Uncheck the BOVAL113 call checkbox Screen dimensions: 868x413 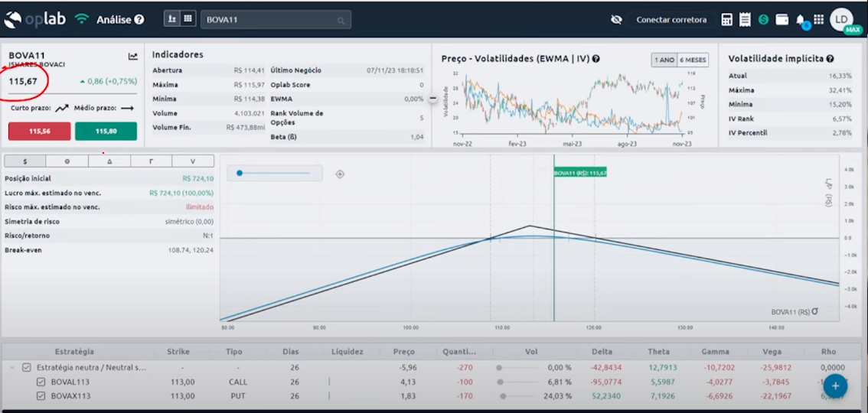click(41, 382)
